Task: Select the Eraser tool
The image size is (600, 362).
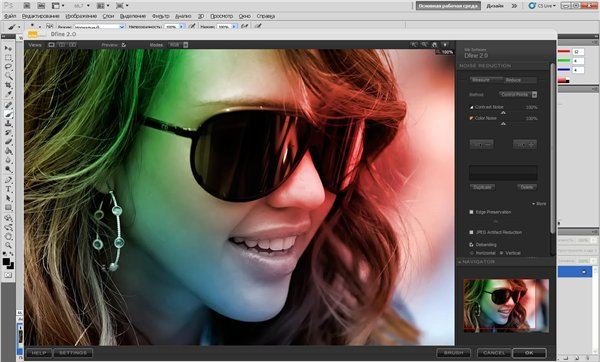Action: (x=8, y=142)
